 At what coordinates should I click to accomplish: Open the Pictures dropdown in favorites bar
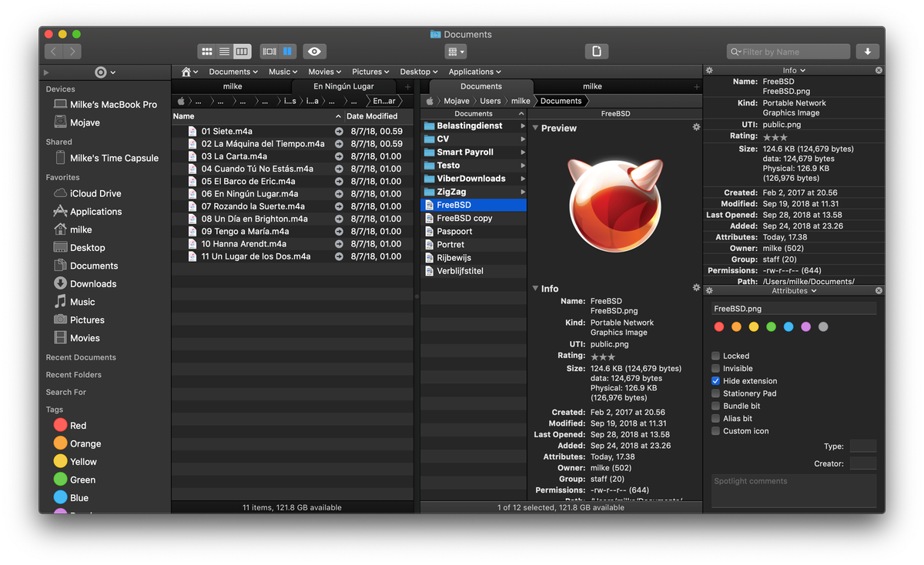click(x=370, y=72)
